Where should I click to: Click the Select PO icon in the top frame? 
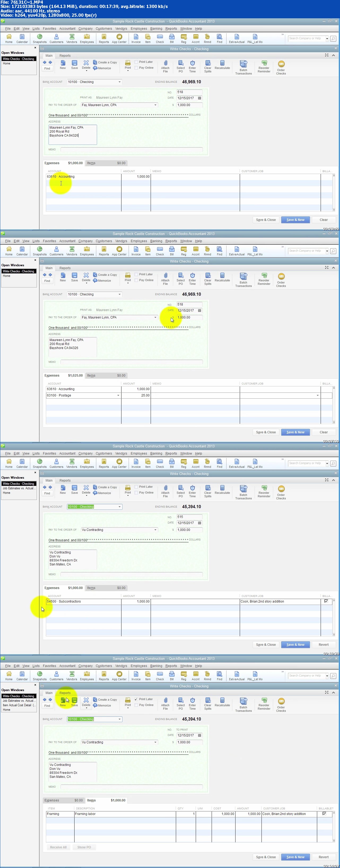tap(181, 66)
